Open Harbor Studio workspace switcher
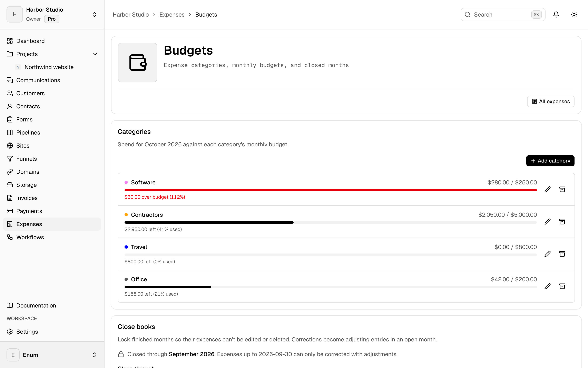 click(52, 15)
